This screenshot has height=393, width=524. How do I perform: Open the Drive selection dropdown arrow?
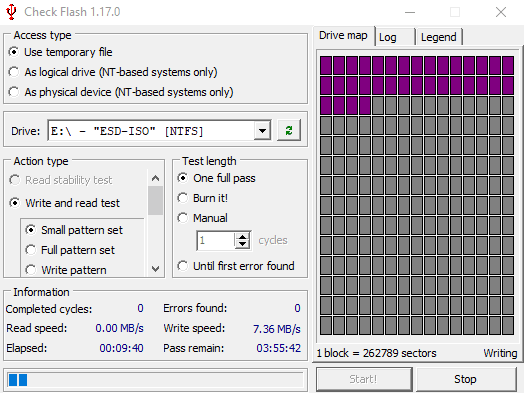(262, 131)
